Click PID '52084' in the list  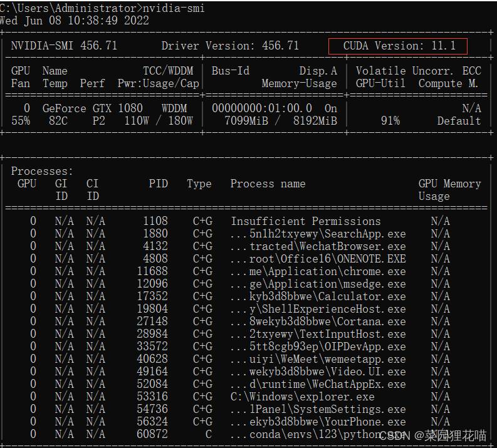click(x=152, y=384)
